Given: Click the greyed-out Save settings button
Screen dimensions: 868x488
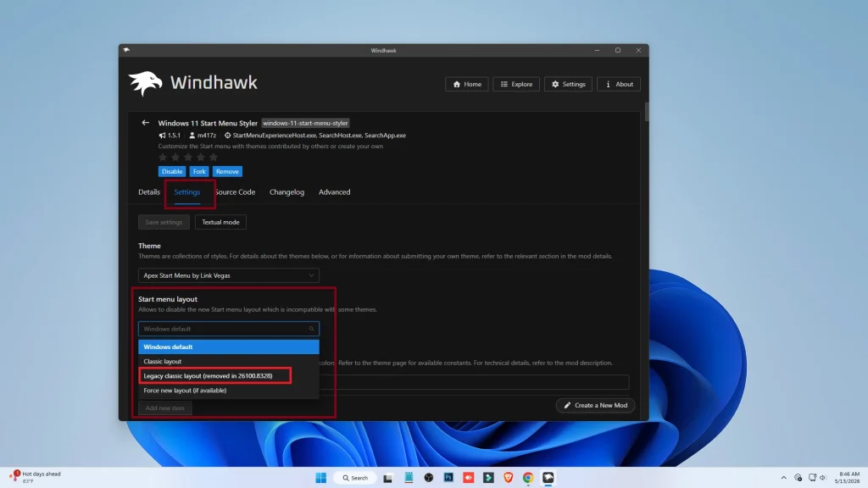Looking at the screenshot, I should (x=164, y=222).
